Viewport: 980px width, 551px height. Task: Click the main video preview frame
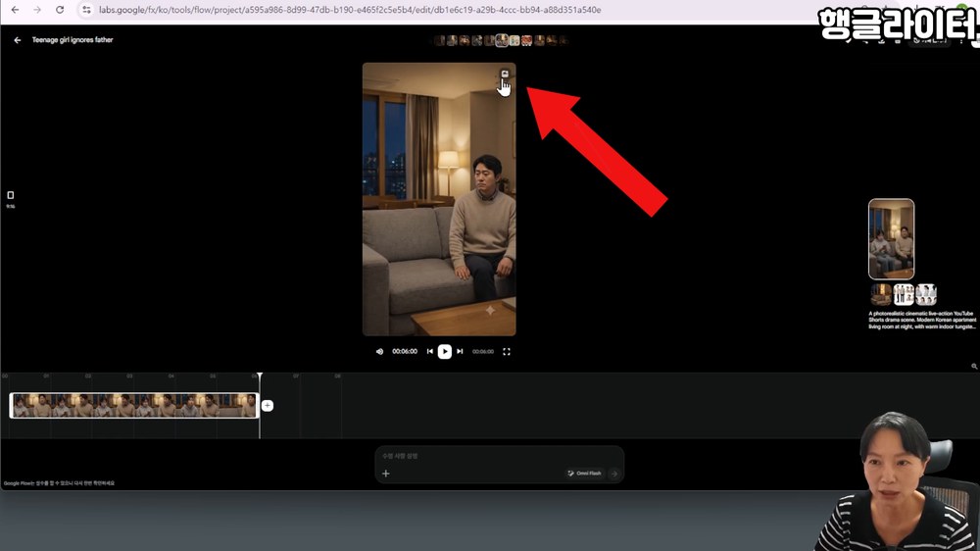coord(439,199)
